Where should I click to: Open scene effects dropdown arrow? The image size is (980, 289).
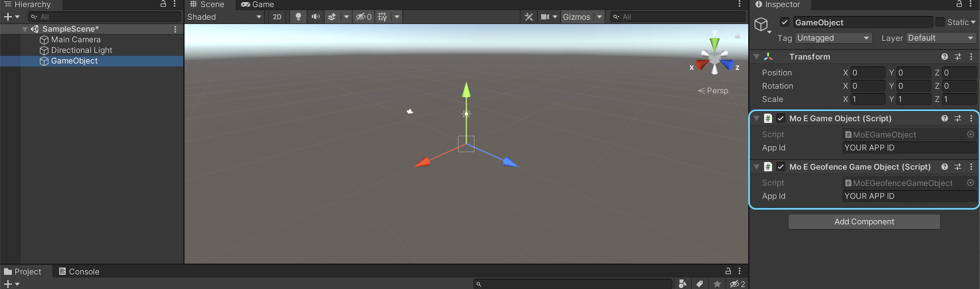[x=346, y=17]
